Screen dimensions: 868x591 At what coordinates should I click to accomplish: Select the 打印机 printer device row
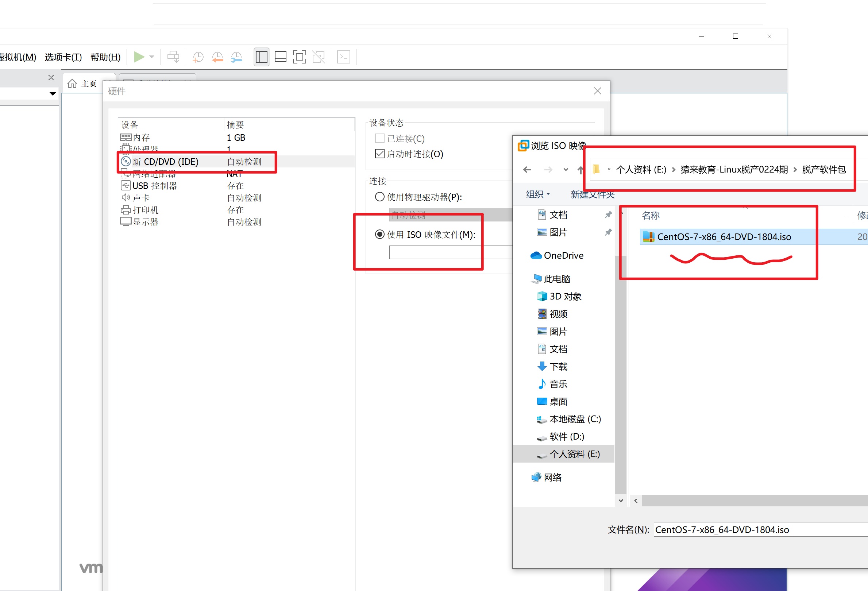tap(236, 210)
